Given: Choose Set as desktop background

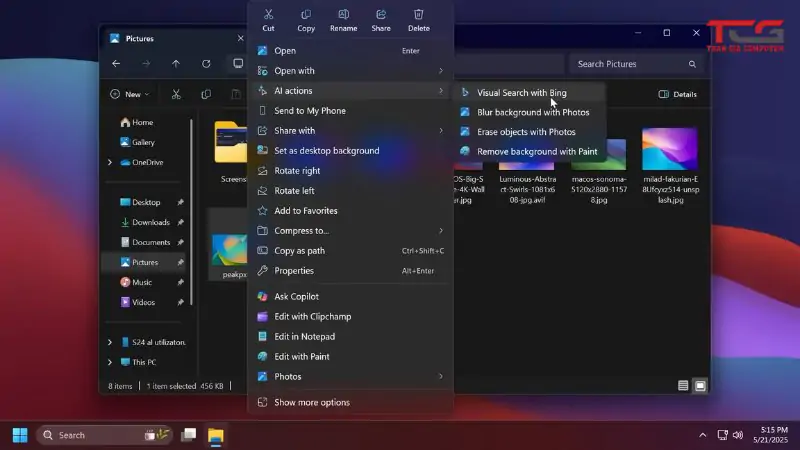Looking at the screenshot, I should point(351,151).
